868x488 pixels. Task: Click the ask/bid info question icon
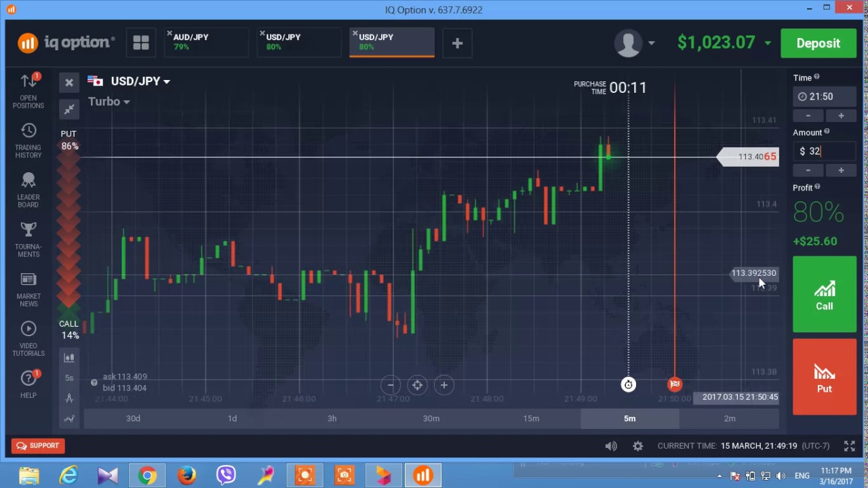[94, 382]
